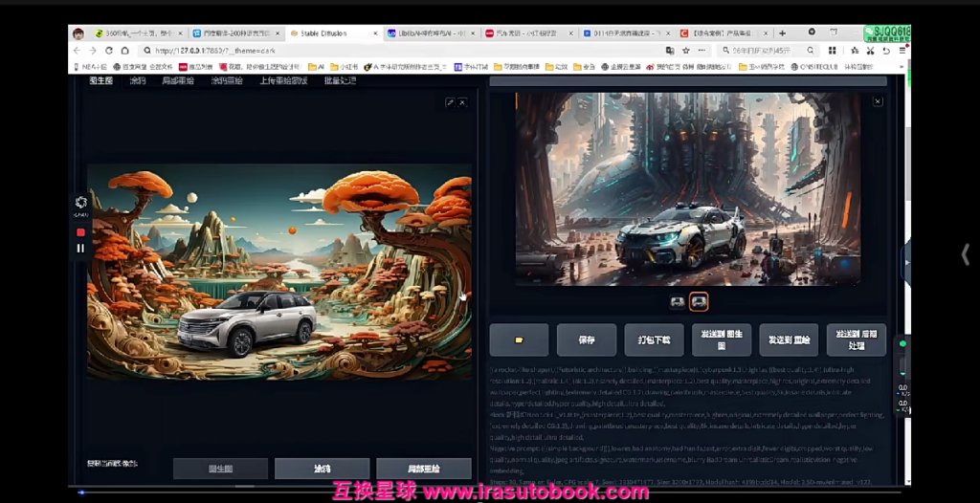
Task: Click the edit pencil icon above input image
Action: coord(450,102)
